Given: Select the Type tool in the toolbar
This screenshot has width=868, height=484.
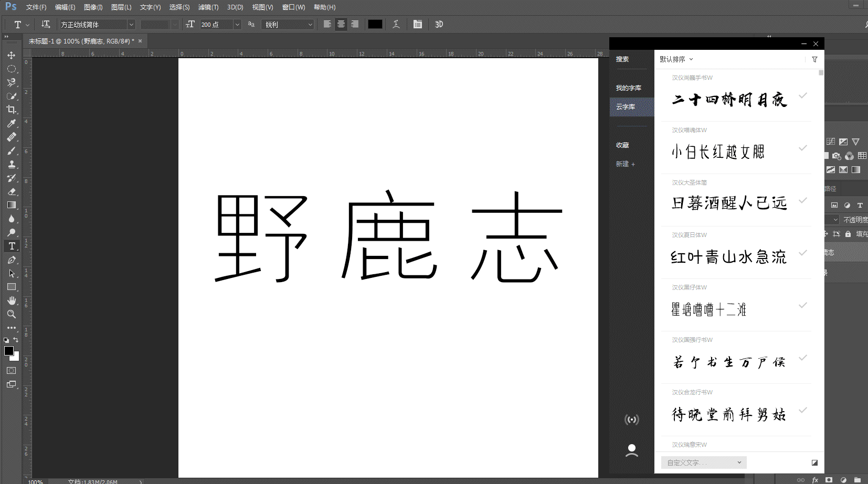Looking at the screenshot, I should (x=11, y=245).
